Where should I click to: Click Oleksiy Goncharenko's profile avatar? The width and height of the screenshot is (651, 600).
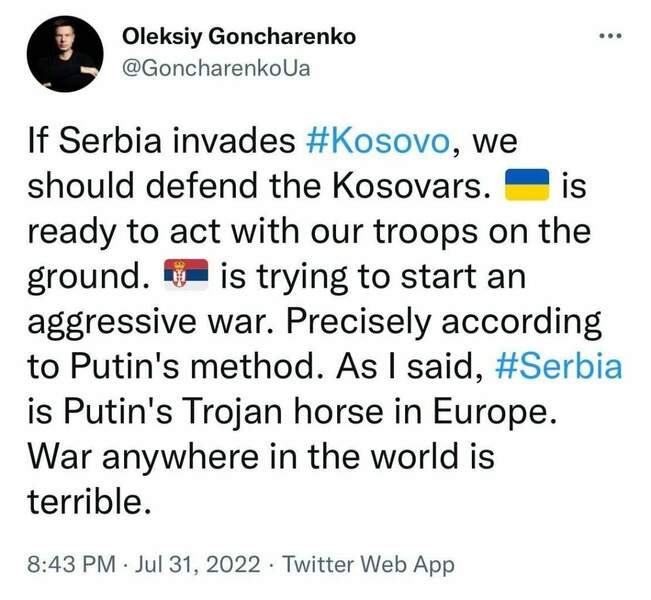62,57
